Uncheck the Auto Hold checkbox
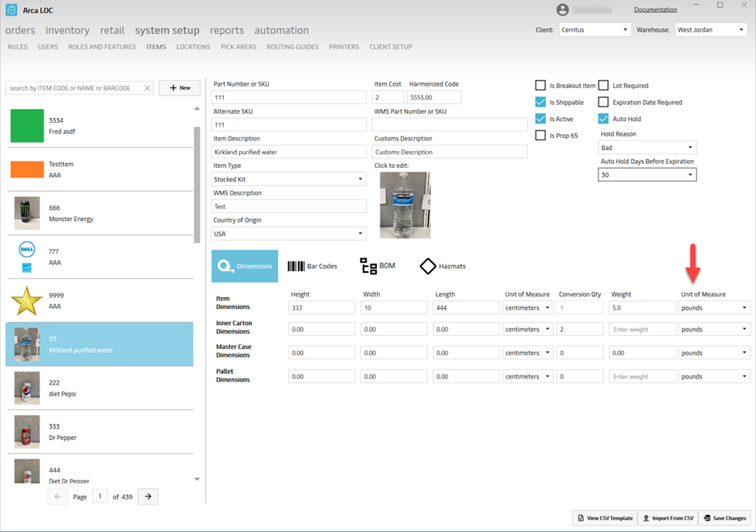Image resolution: width=756 pixels, height=532 pixels. (603, 119)
